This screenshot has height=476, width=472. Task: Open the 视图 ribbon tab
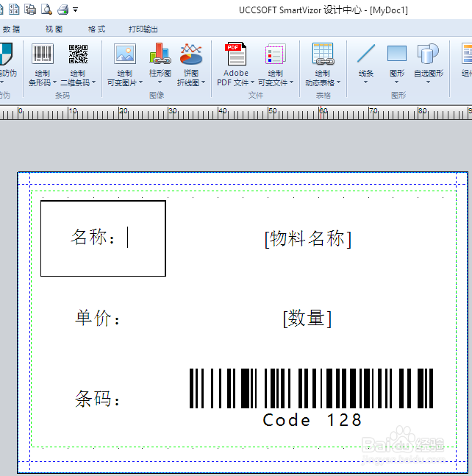tap(54, 29)
